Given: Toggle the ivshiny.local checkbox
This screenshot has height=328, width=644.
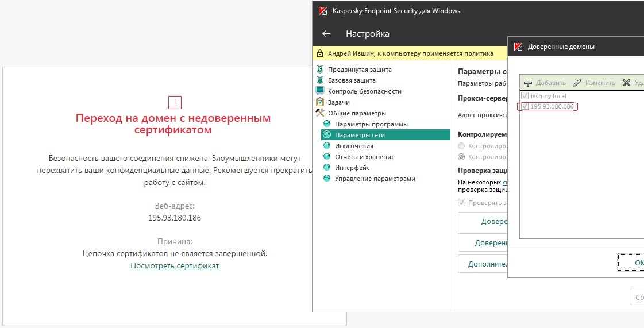Looking at the screenshot, I should click(x=525, y=96).
